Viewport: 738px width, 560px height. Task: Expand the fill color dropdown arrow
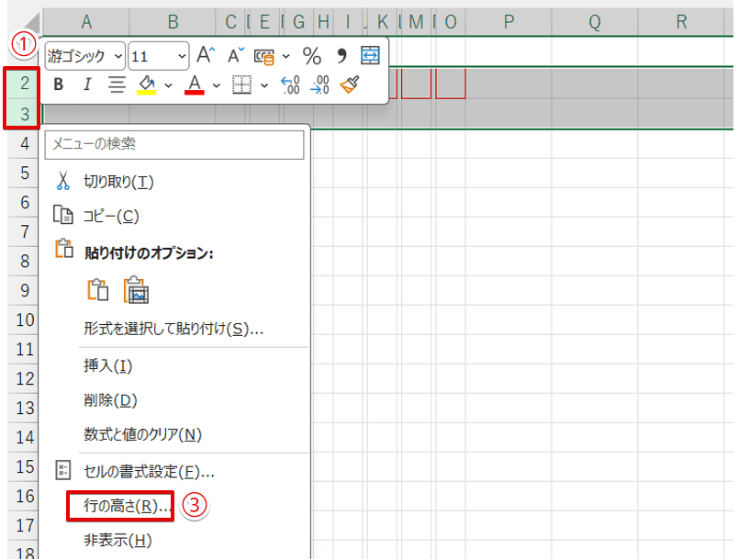pyautogui.click(x=168, y=85)
